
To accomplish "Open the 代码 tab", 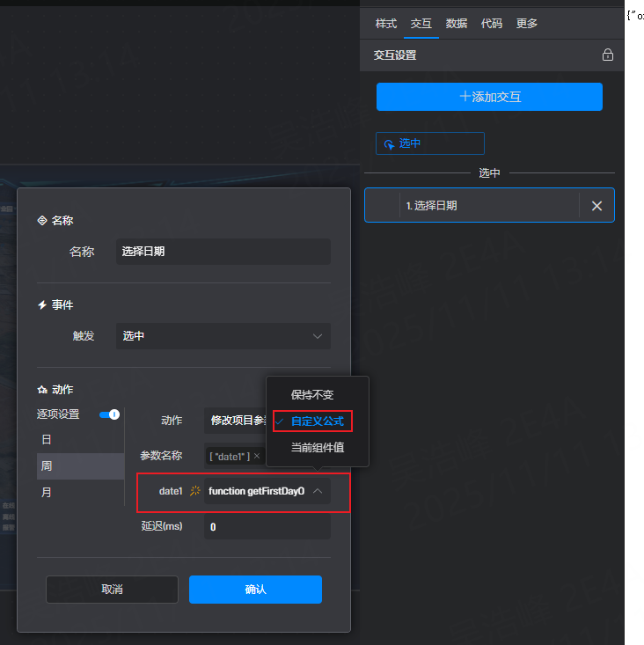I will (492, 24).
